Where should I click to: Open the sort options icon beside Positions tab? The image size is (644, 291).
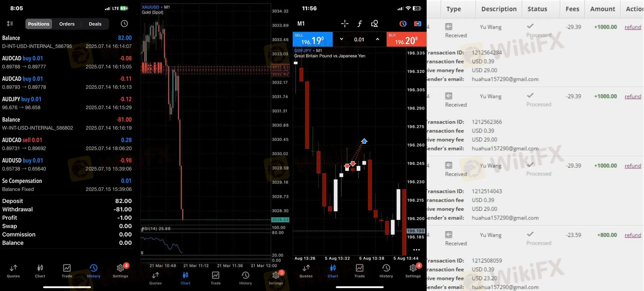10,24
